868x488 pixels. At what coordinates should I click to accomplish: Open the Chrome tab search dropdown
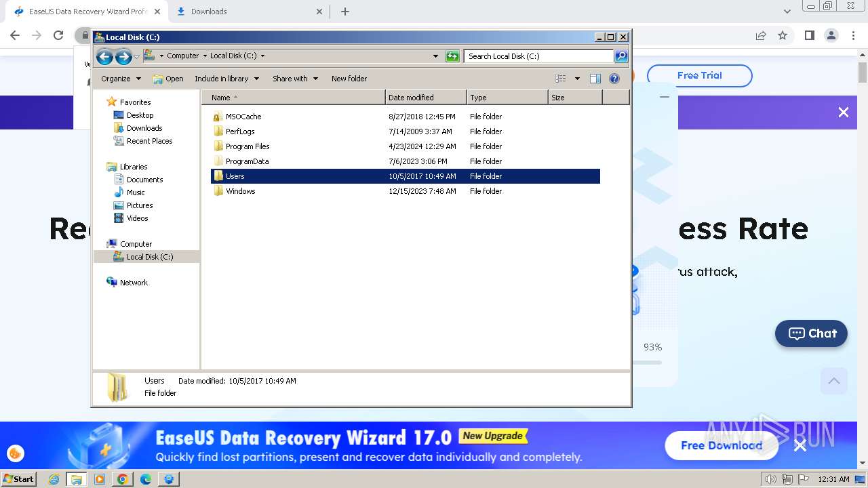pyautogui.click(x=787, y=12)
